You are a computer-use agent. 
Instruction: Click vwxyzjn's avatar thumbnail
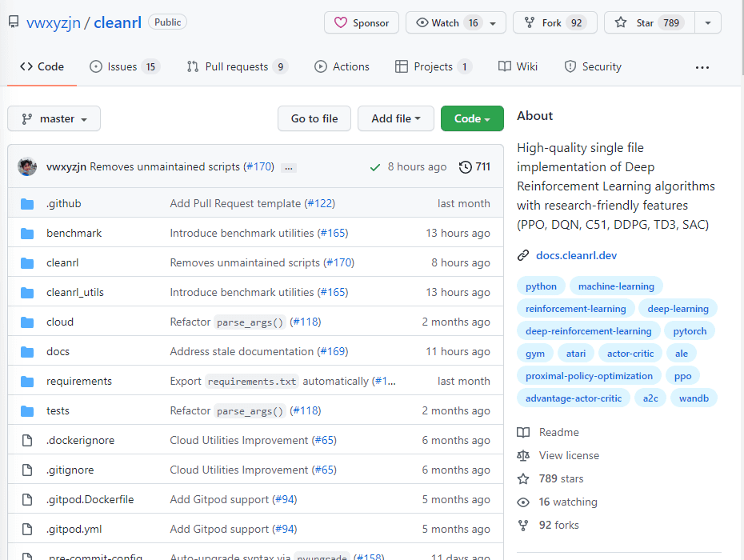point(27,166)
